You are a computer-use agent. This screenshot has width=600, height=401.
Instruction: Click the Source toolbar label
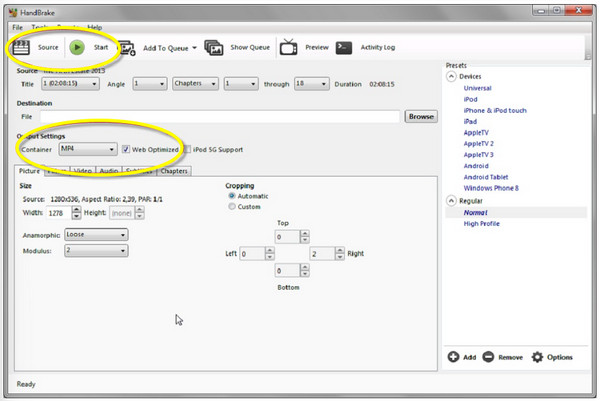coord(48,47)
